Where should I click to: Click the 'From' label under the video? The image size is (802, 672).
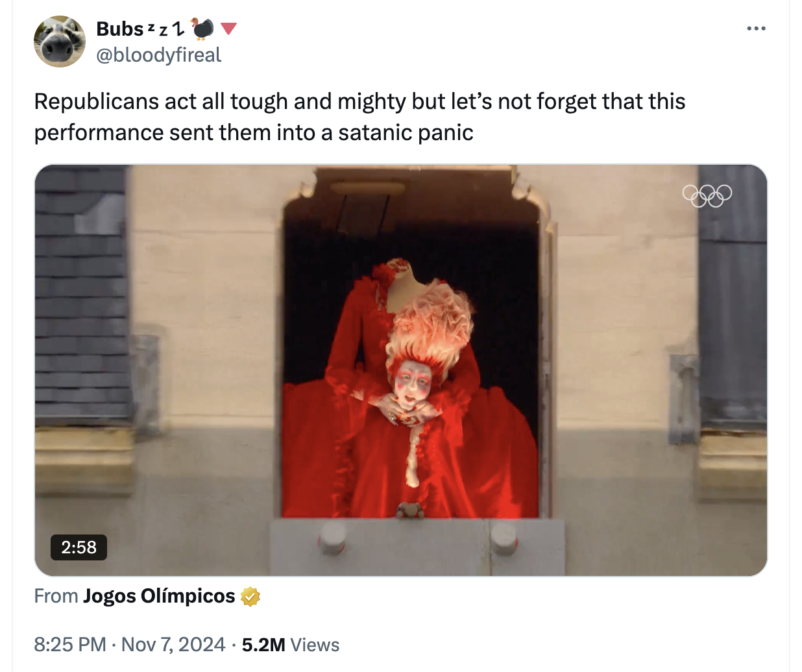tap(56, 596)
